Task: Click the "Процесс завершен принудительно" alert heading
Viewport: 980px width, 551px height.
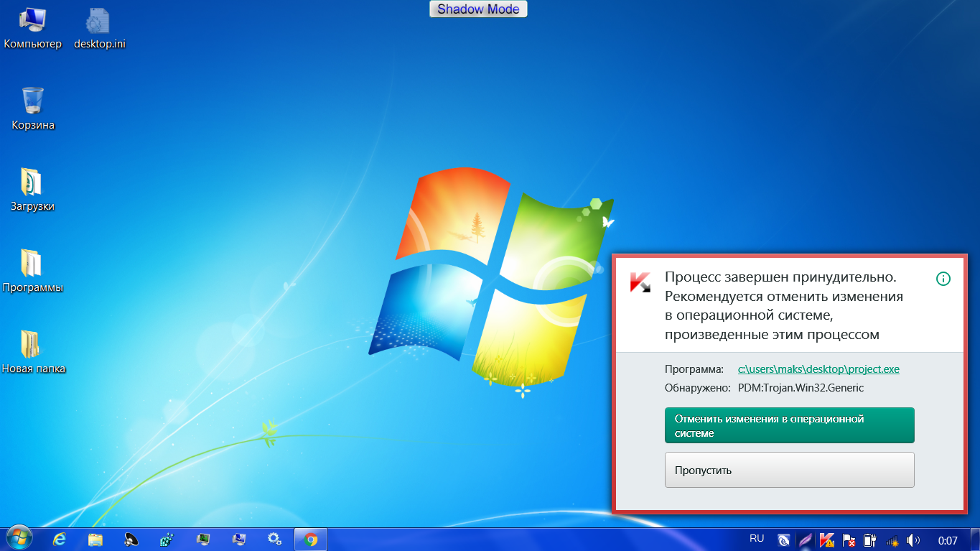Action: [x=781, y=277]
